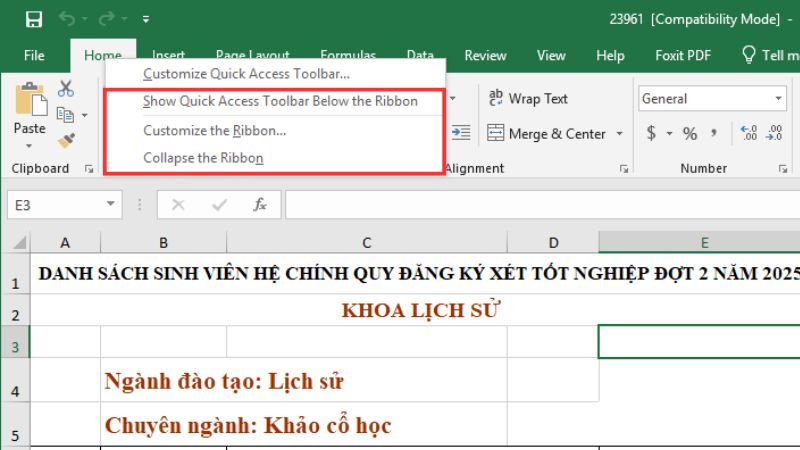Apply the Accounting dollar number format
This screenshot has height=450, width=800.
tap(651, 133)
